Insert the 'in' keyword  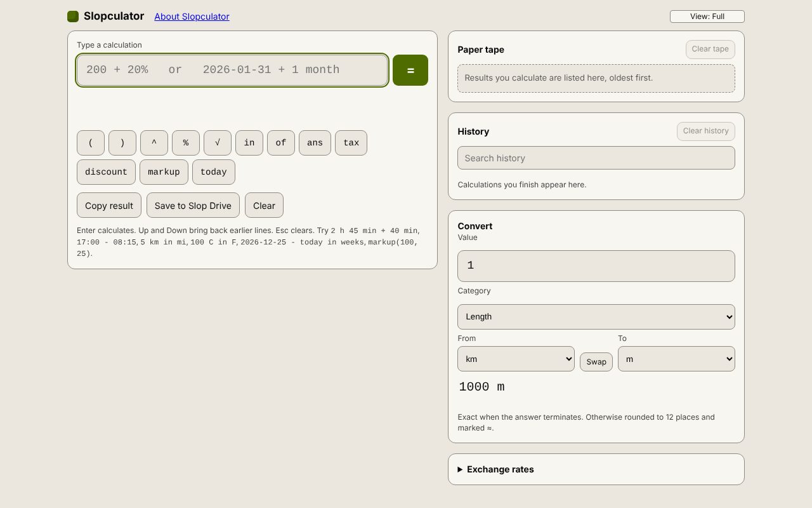coord(249,143)
